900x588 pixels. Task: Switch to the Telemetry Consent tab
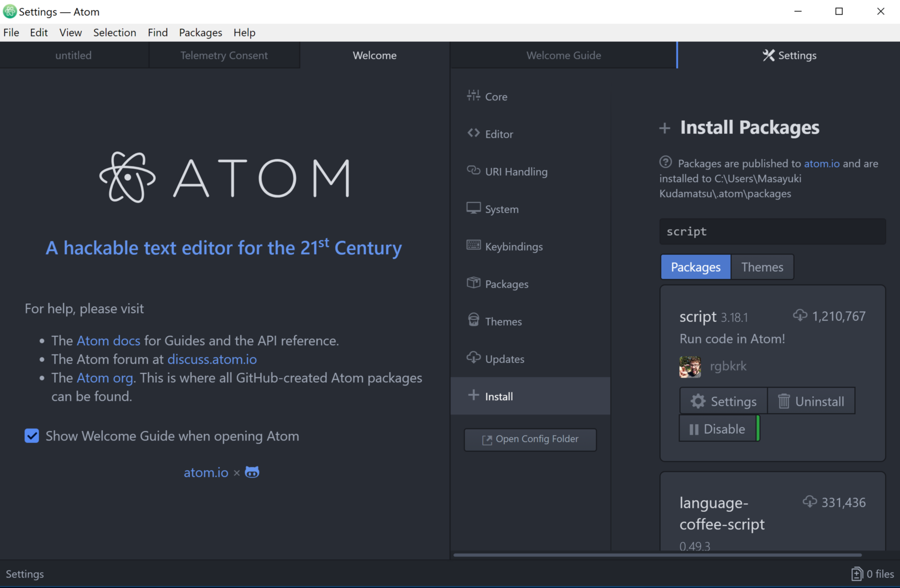click(224, 55)
